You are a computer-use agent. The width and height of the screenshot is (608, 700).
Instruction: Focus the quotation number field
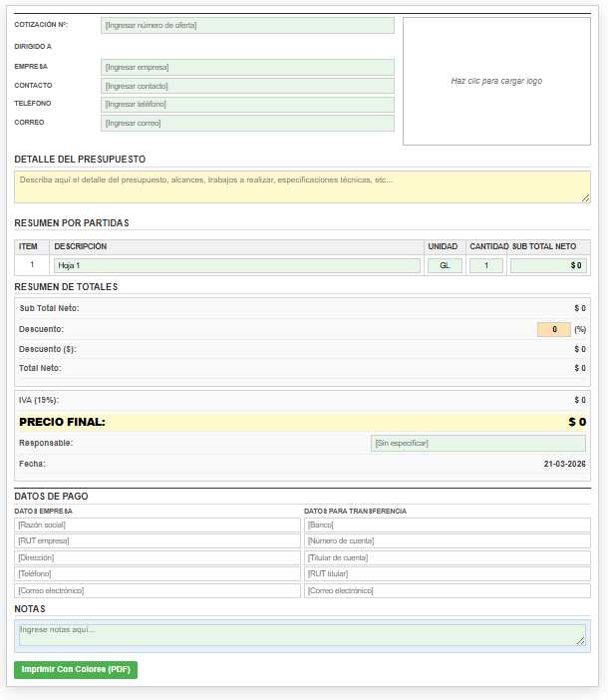coord(247,26)
